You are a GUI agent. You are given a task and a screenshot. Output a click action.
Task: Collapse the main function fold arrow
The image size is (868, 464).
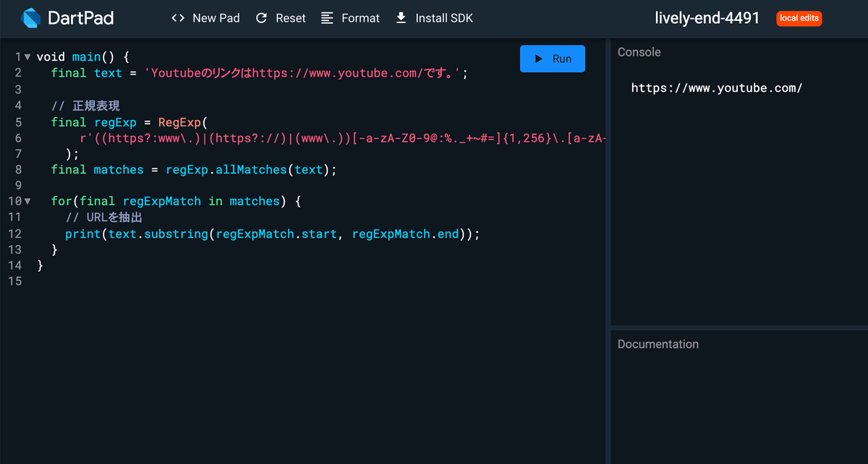point(27,56)
